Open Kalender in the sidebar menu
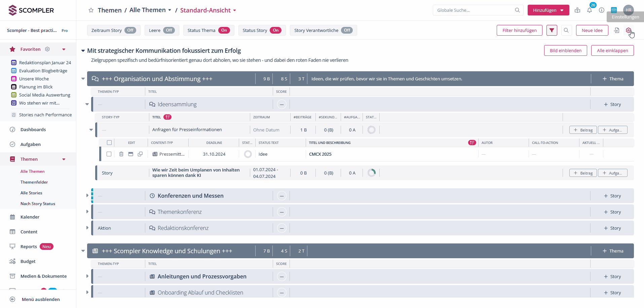The height and width of the screenshot is (308, 644). coord(30,217)
